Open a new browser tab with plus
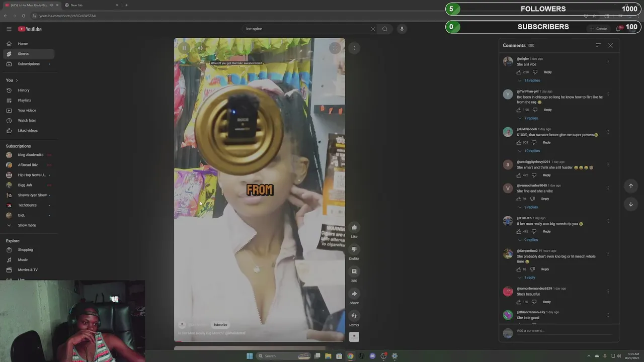This screenshot has height=362, width=644. (126, 5)
